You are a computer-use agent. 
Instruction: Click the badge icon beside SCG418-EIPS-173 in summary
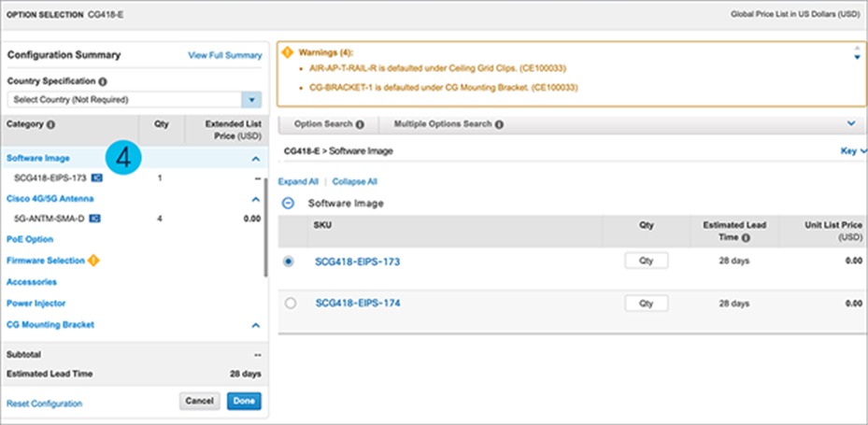pyautogui.click(x=96, y=178)
